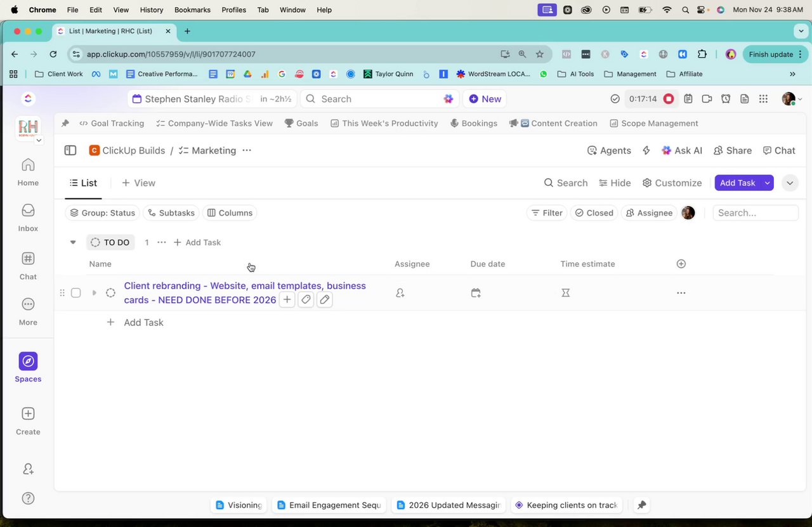Image resolution: width=812 pixels, height=527 pixels.
Task: Set due date for Client rebranding task
Action: tap(476, 293)
